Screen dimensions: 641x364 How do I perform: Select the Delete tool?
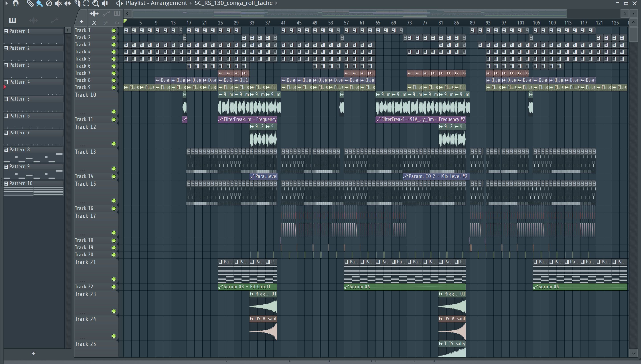[x=49, y=3]
